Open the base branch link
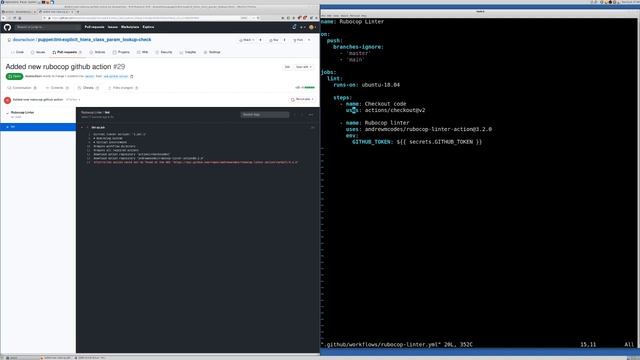Image resolution: width=640 pixels, height=360 pixels. (89, 76)
